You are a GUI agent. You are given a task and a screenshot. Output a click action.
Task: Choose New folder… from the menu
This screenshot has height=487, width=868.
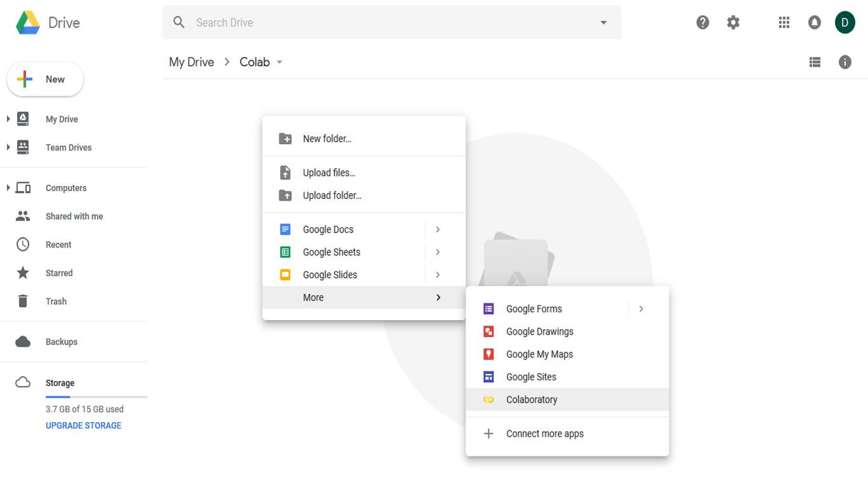pos(364,138)
